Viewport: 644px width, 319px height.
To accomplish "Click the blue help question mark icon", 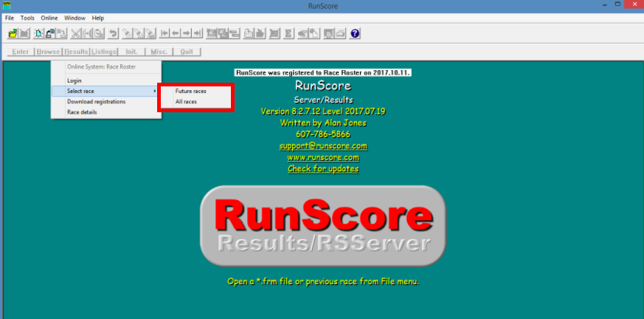I will click(355, 33).
